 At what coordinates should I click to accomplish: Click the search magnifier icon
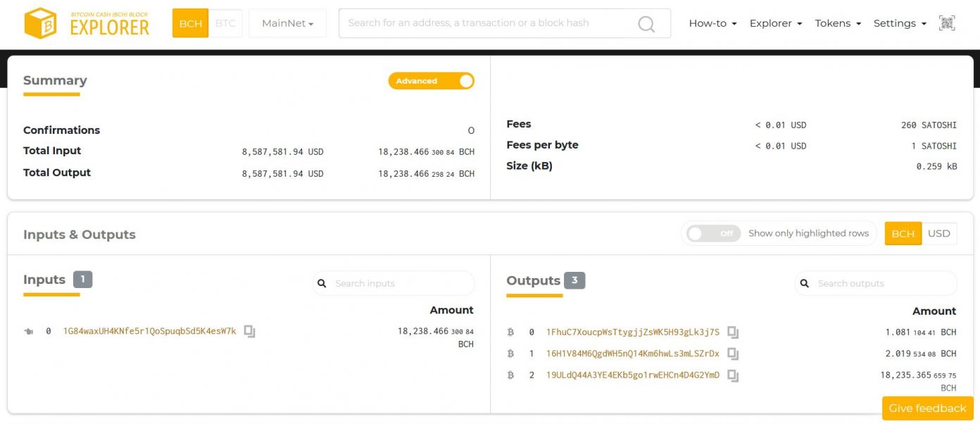[x=646, y=24]
